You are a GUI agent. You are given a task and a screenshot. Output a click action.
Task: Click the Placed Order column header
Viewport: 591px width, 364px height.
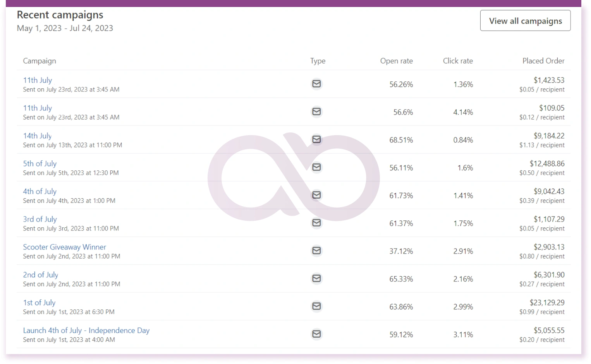tap(543, 61)
